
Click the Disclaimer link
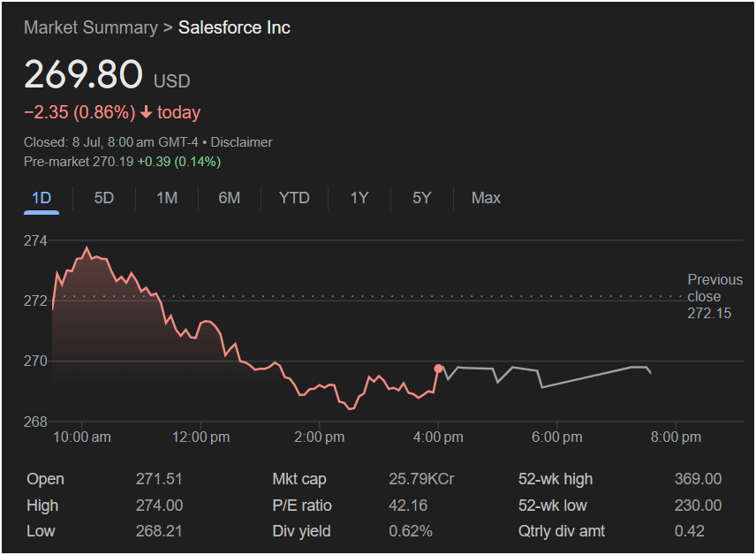242,142
